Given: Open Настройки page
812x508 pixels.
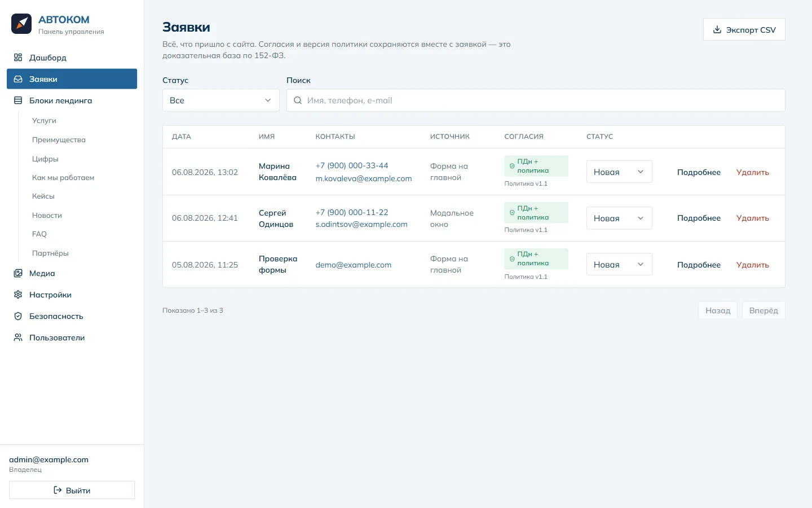Looking at the screenshot, I should (72, 295).
